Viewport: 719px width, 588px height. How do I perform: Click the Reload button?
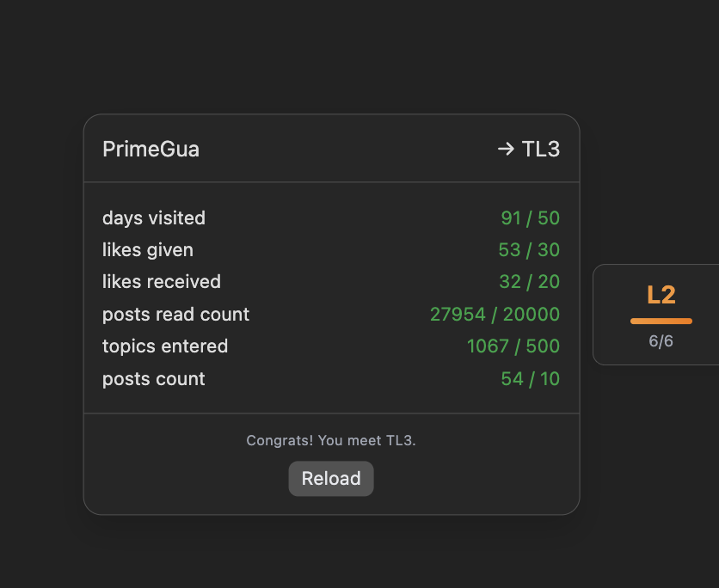[331, 479]
